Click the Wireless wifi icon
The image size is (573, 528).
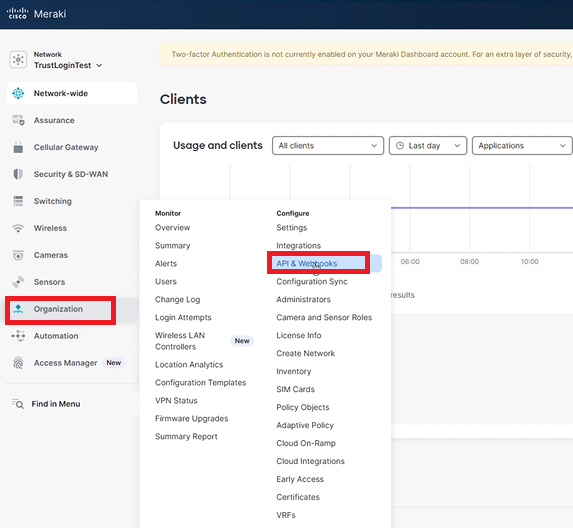tap(18, 228)
